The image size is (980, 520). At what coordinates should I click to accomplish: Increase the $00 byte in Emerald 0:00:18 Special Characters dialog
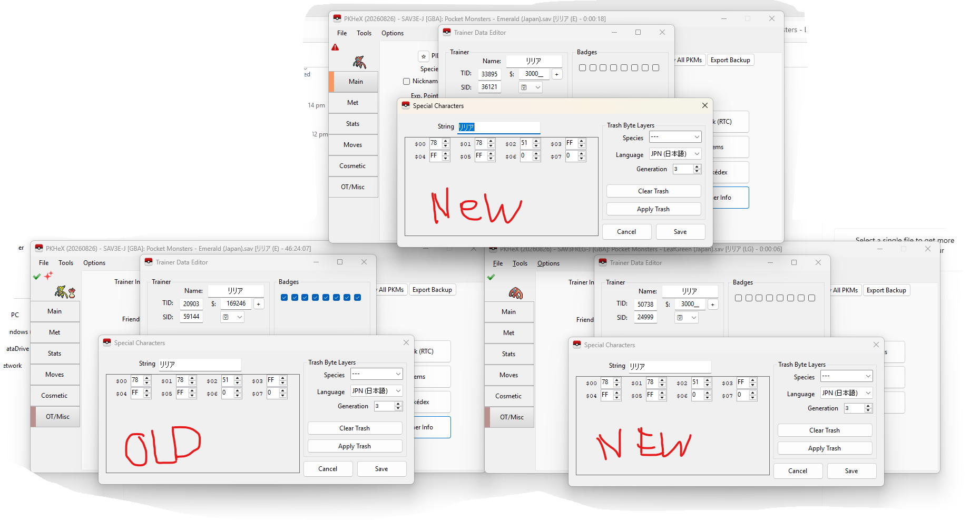coord(446,141)
